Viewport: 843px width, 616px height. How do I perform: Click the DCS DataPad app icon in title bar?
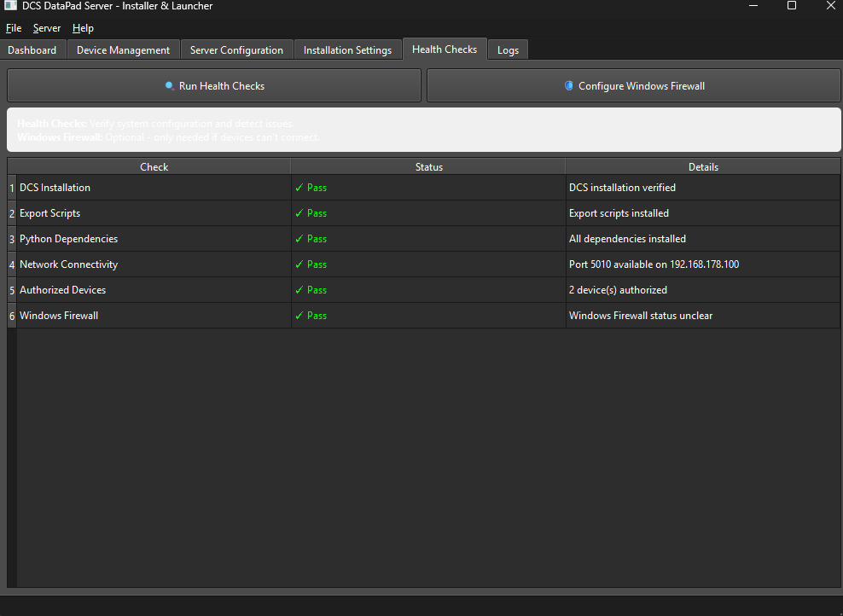tap(10, 5)
